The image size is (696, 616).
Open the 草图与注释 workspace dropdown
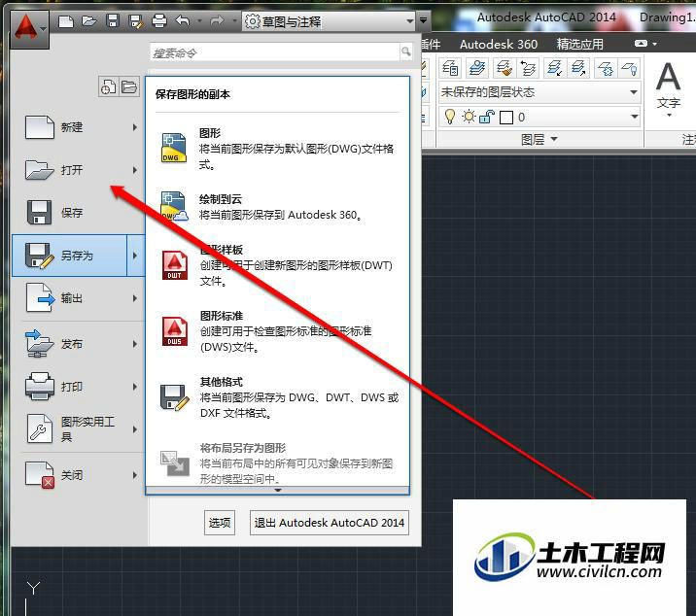(x=329, y=21)
